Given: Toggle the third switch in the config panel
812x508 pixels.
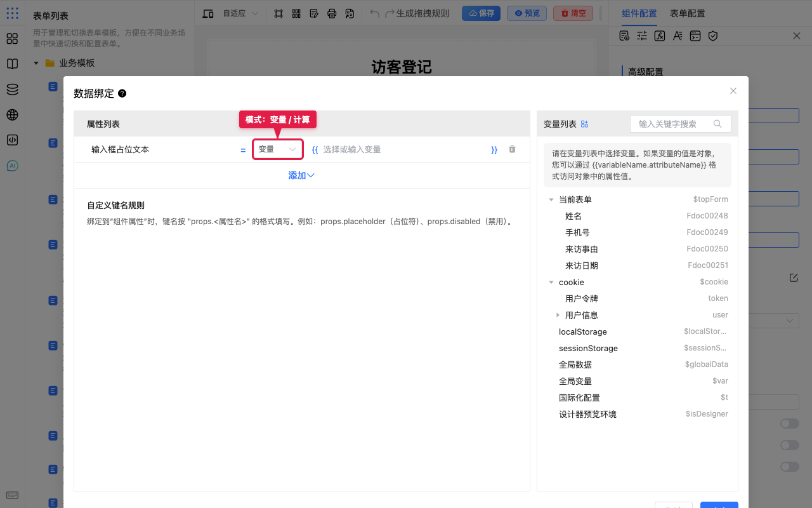Looking at the screenshot, I should click(790, 467).
